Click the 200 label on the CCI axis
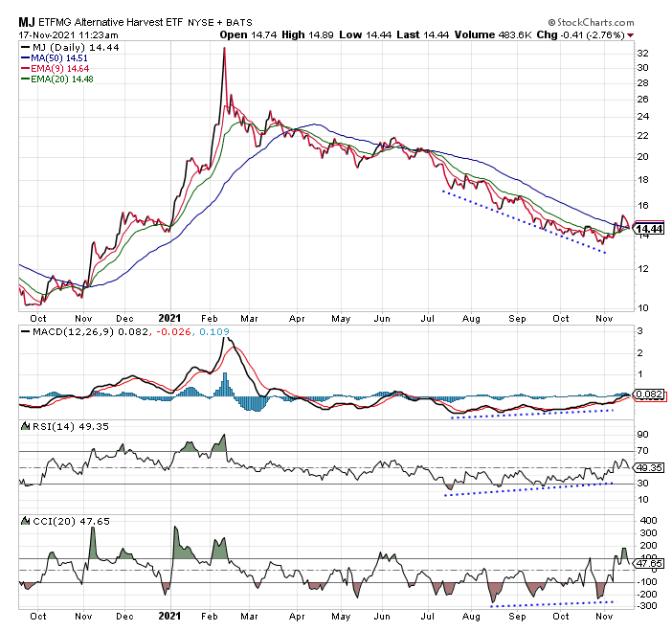Viewport: 672px width, 631px height. click(648, 546)
